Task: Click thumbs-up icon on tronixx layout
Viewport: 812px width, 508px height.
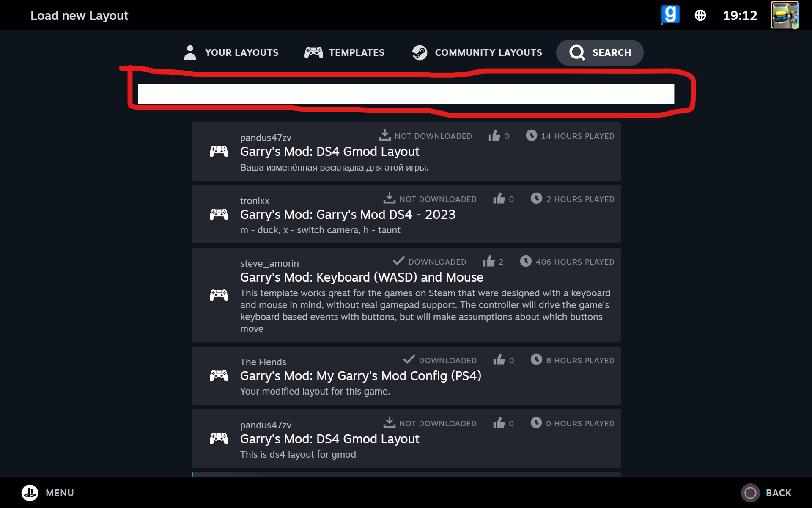Action: tap(499, 199)
